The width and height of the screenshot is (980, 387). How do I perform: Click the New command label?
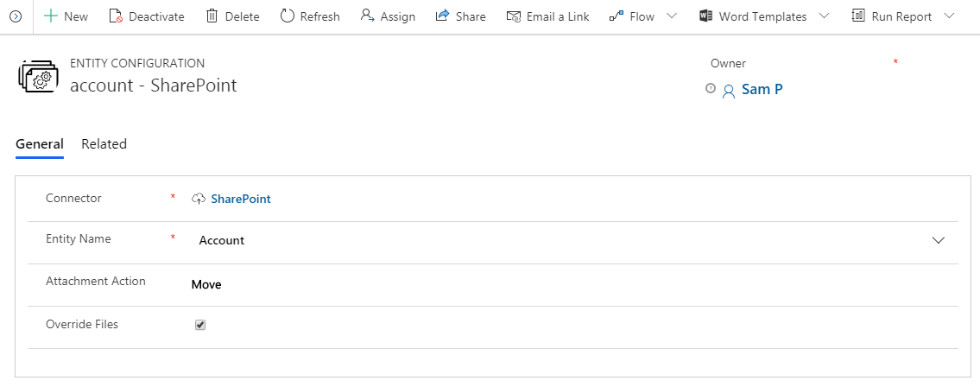(76, 17)
